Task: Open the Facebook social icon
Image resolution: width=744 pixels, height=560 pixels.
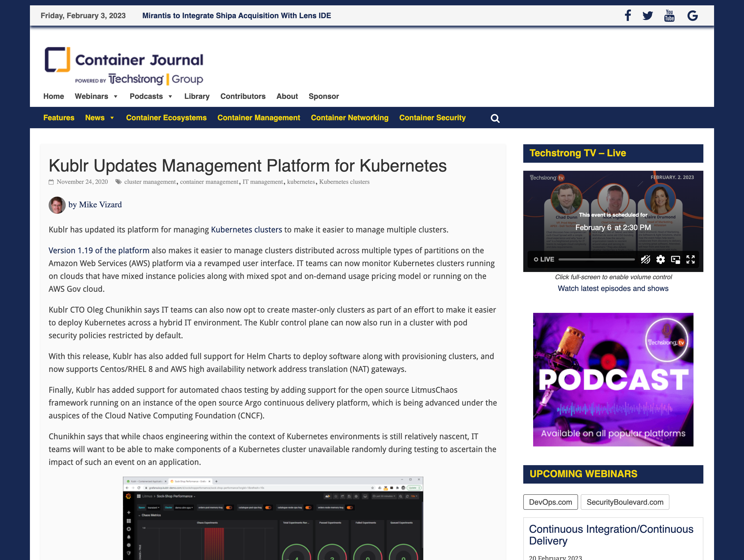Action: tap(628, 15)
